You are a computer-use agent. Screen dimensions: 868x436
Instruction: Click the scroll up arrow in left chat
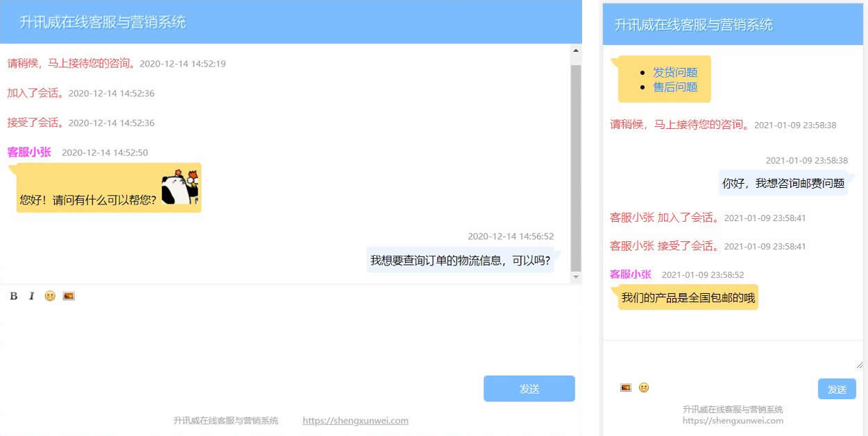[x=576, y=50]
